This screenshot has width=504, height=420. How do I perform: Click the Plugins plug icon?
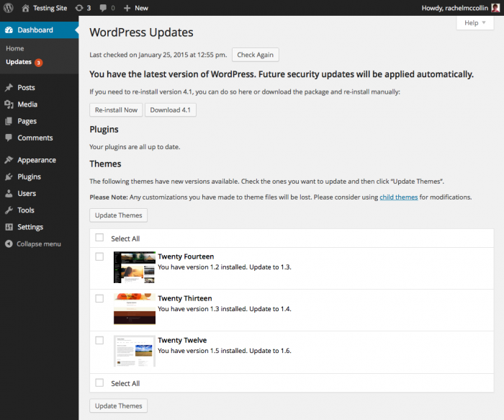(x=9, y=177)
